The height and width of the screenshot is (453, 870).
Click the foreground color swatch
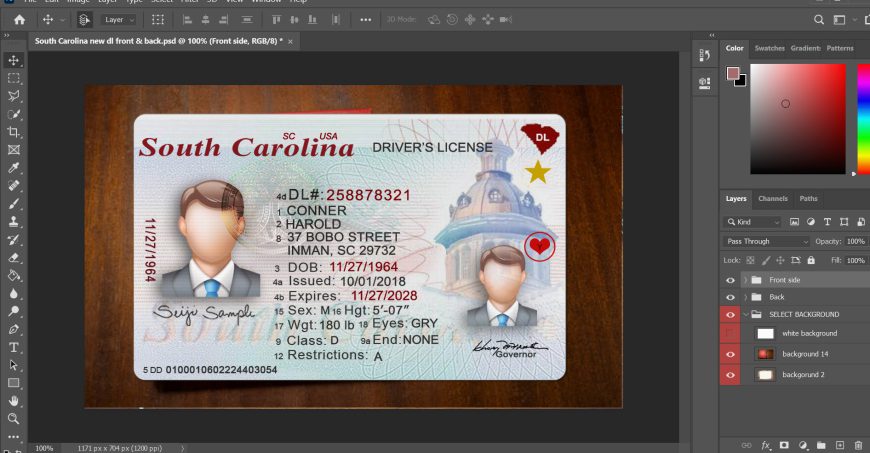[x=733, y=73]
